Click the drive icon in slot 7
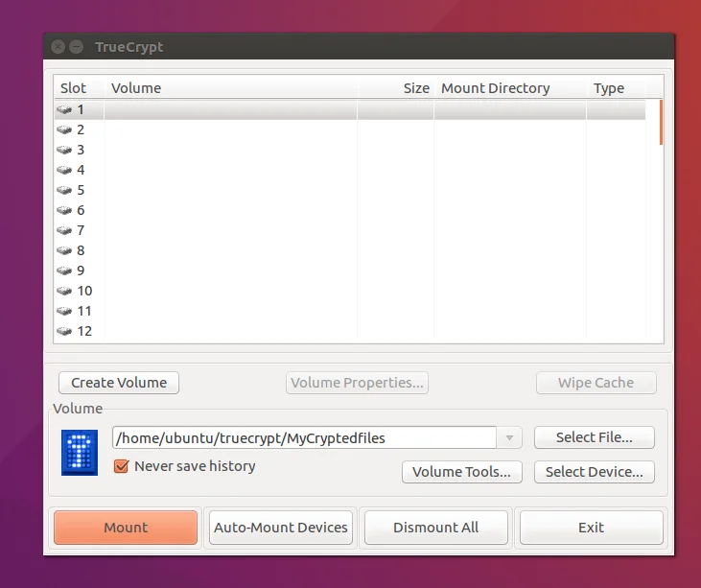Screen dimensions: 701x588 pyautogui.click(x=64, y=230)
